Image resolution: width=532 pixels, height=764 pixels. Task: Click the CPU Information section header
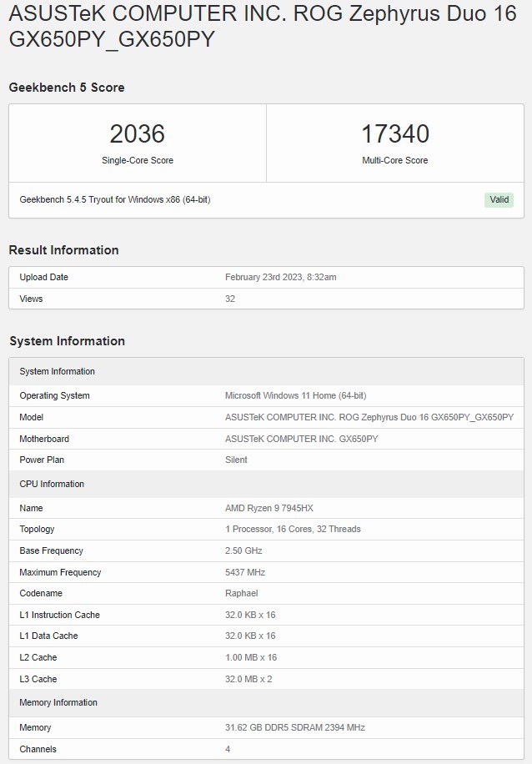click(x=266, y=485)
